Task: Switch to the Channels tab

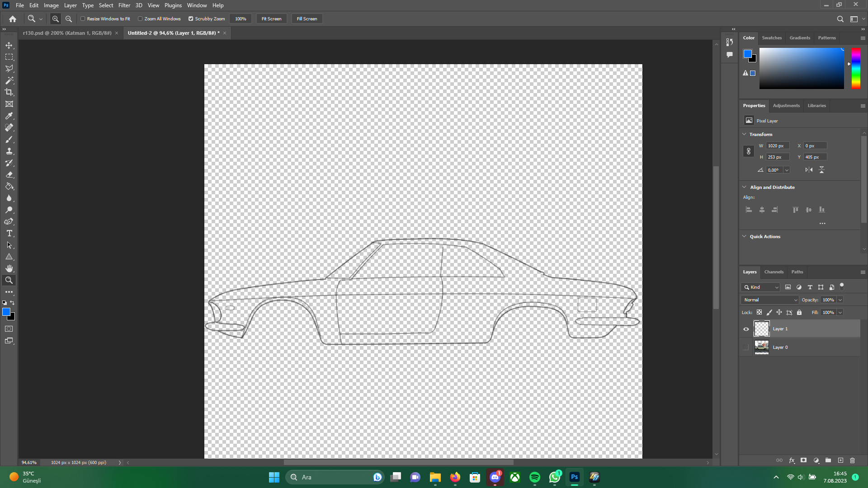Action: point(774,272)
